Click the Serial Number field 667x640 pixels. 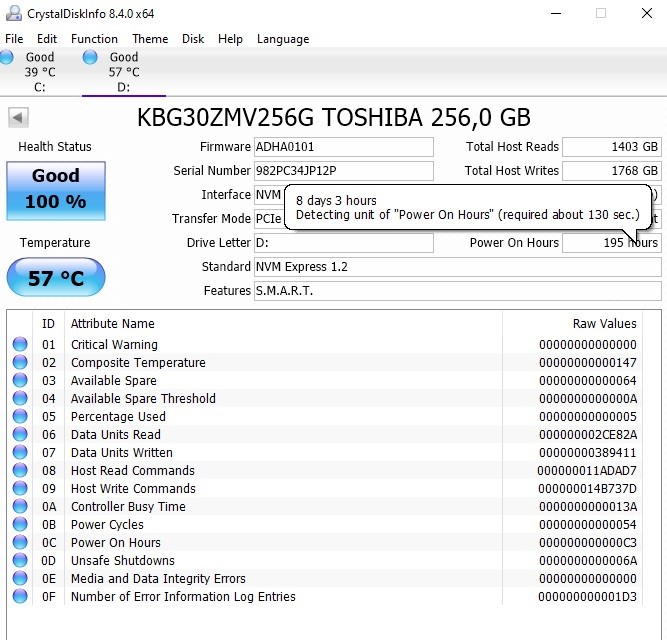(x=344, y=171)
